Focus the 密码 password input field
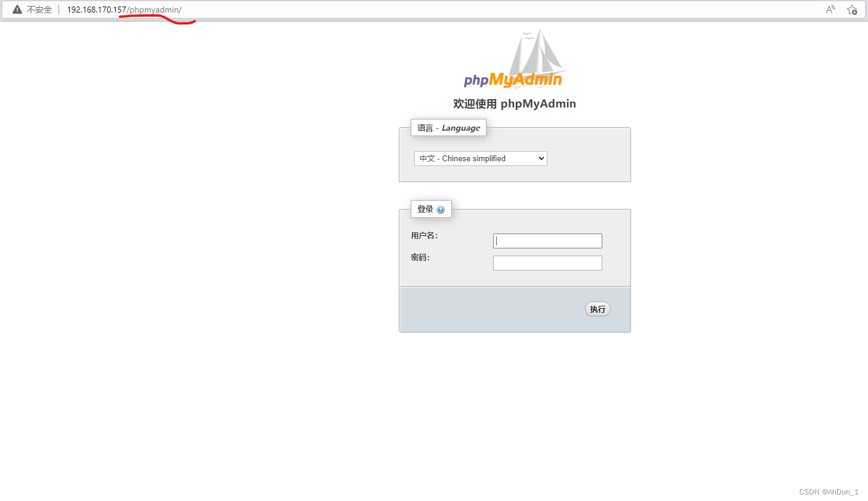 click(x=547, y=263)
